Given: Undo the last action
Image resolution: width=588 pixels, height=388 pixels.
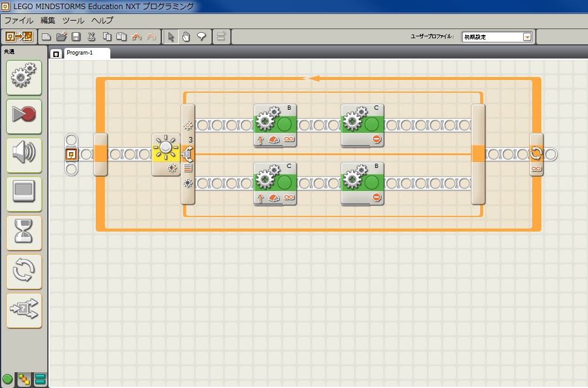Looking at the screenshot, I should tap(136, 37).
